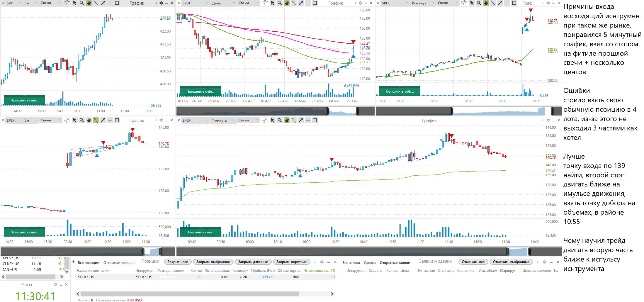Open indicators tool in SPY 5м chart

click(67, 3)
